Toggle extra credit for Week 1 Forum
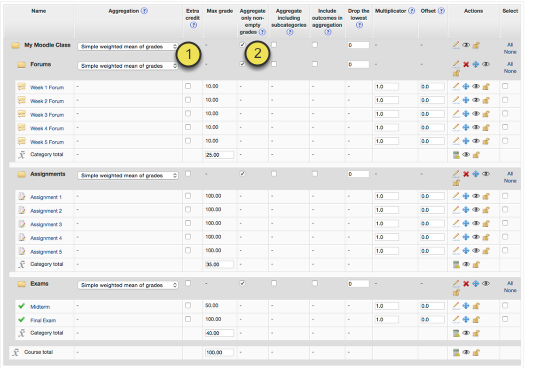The height and width of the screenshot is (368, 540). 188,86
